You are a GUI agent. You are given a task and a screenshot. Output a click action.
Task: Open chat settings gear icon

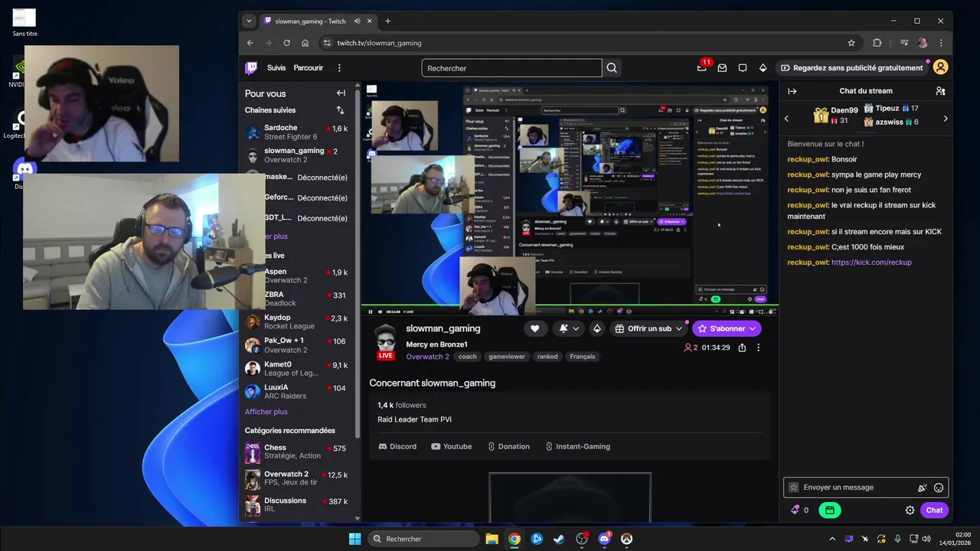[x=910, y=510]
